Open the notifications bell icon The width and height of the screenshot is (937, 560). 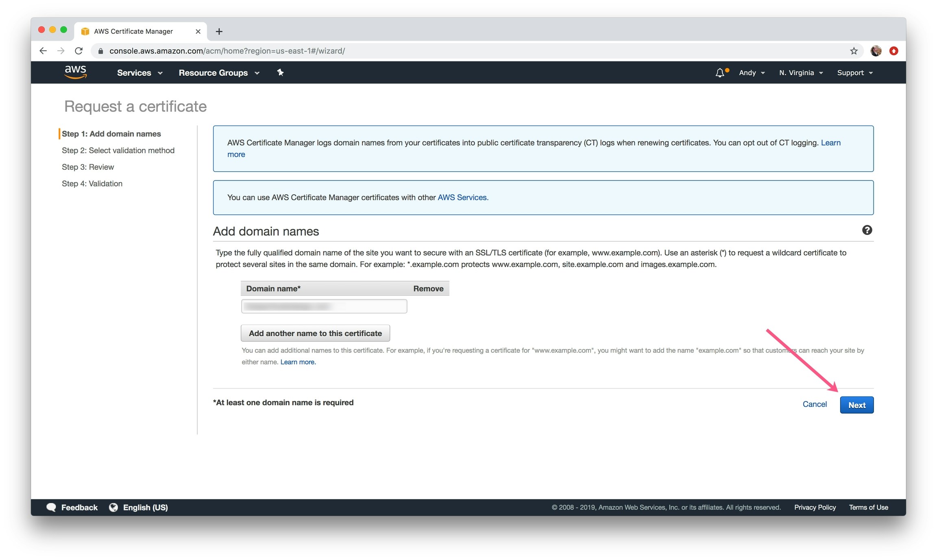click(719, 73)
